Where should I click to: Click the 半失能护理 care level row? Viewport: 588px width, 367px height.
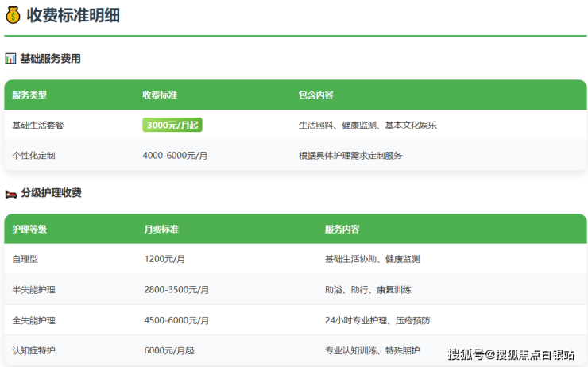(33, 290)
